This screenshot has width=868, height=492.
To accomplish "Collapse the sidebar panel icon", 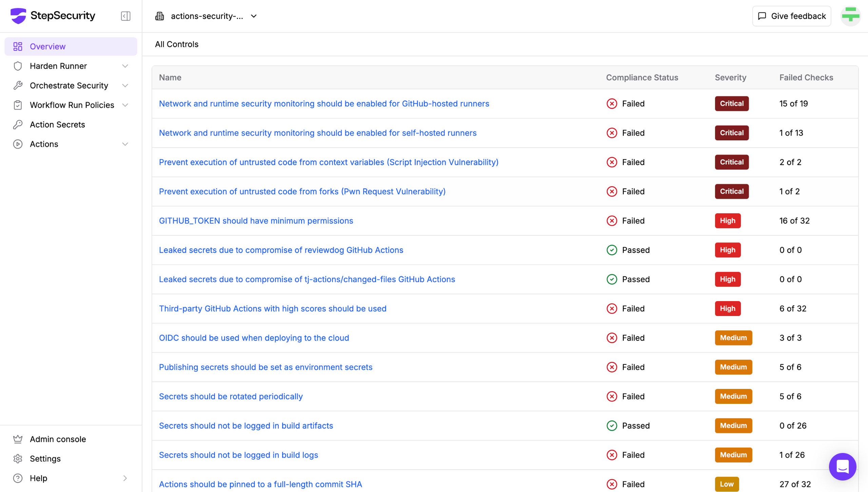I will pos(125,16).
